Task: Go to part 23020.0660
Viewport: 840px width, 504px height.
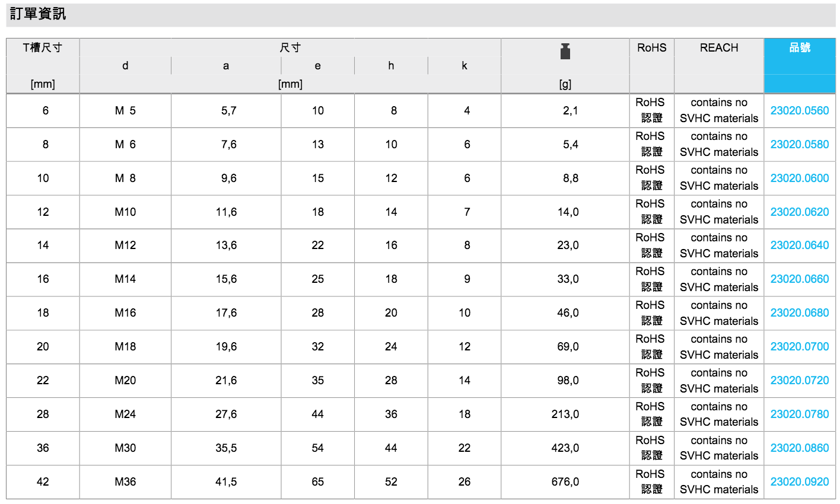Action: [799, 279]
